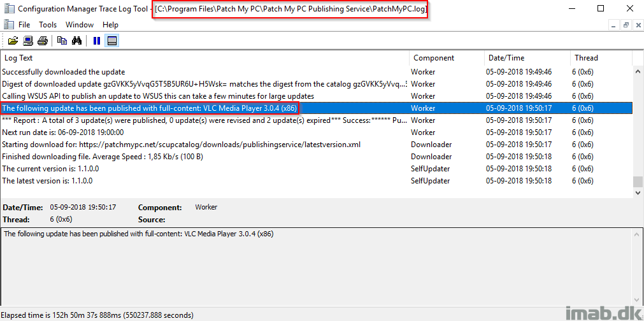644x321 pixels.
Task: Select the 'Calling WSUS API to publish' row
Action: [316, 96]
